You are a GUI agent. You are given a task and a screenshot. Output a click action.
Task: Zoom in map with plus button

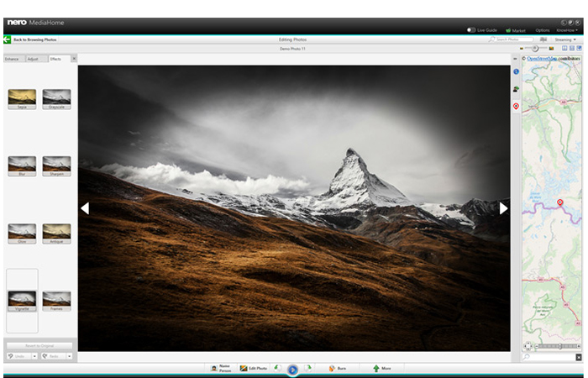tap(578, 346)
